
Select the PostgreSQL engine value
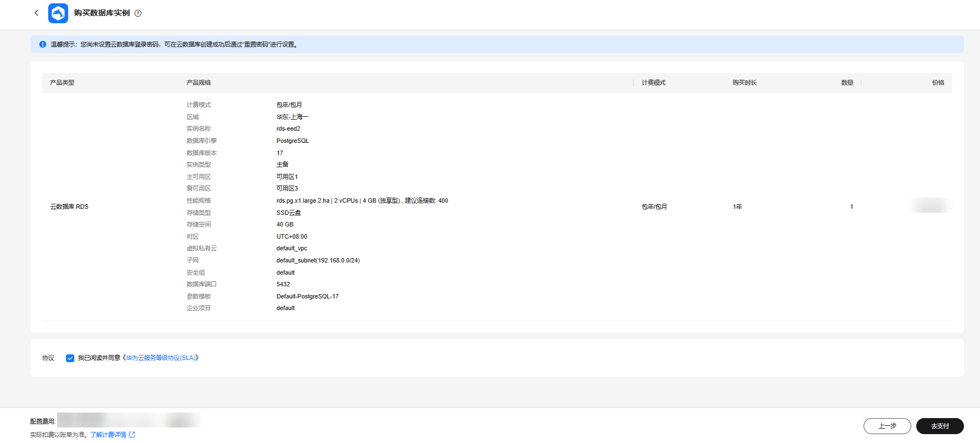click(x=293, y=141)
